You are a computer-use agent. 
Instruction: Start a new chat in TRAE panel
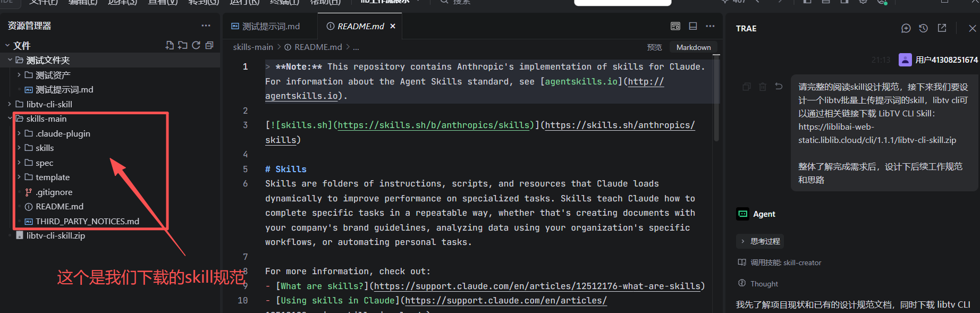906,28
